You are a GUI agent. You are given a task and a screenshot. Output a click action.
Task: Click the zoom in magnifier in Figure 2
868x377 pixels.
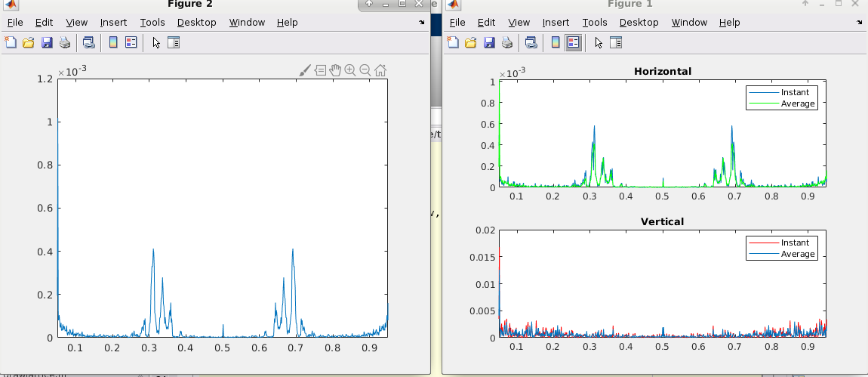[x=350, y=70]
